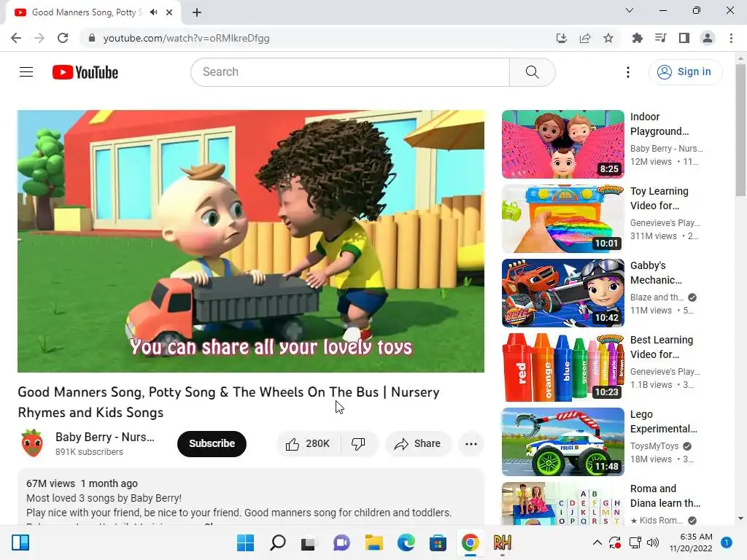Open the notification center badge
This screenshot has height=560, width=747.
(x=726, y=542)
